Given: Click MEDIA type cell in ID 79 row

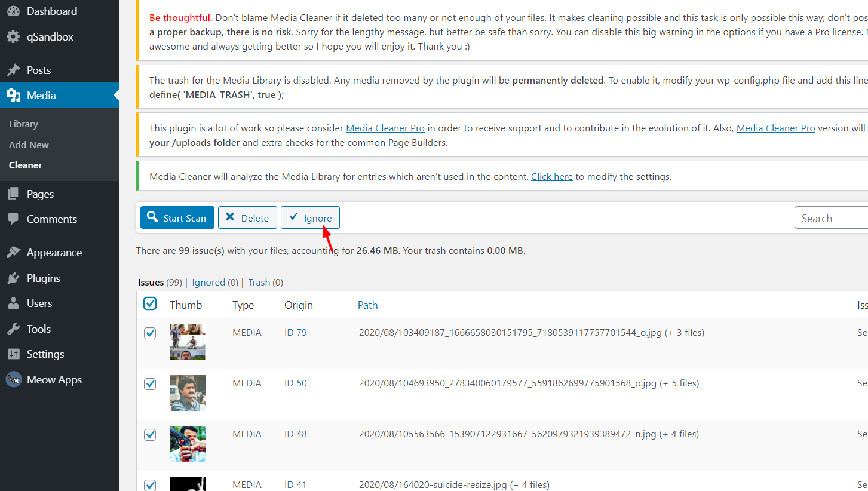Looking at the screenshot, I should click(247, 333).
